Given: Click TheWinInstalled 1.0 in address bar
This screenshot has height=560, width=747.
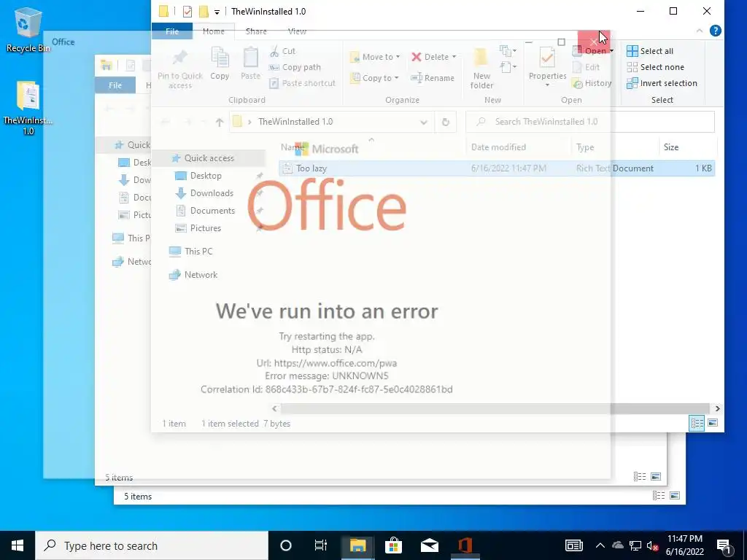Looking at the screenshot, I should (295, 122).
